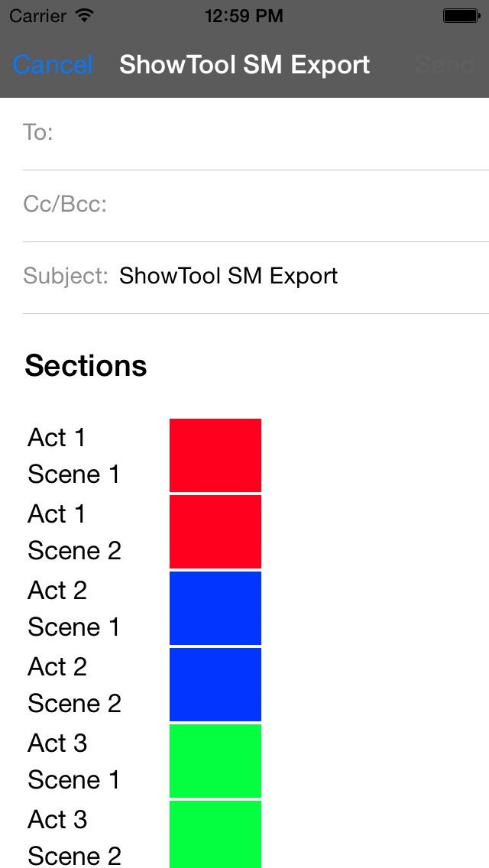This screenshot has width=489, height=868.
Task: Tap the Sections heading in message body
Action: point(86,365)
